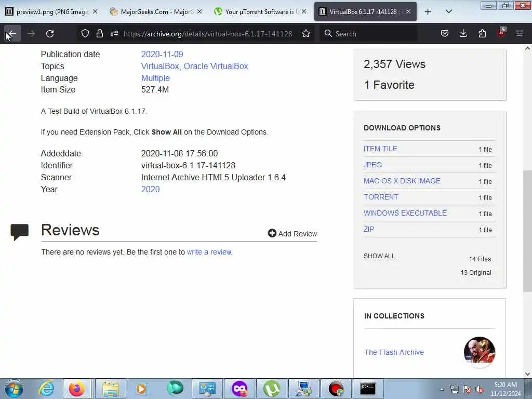This screenshot has height=399, width=532.
Task: Click the write a review link
Action: [x=209, y=252]
